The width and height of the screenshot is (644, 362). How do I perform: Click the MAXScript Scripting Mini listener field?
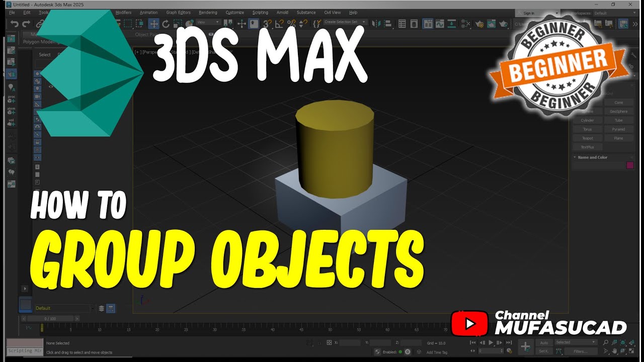[x=26, y=351]
